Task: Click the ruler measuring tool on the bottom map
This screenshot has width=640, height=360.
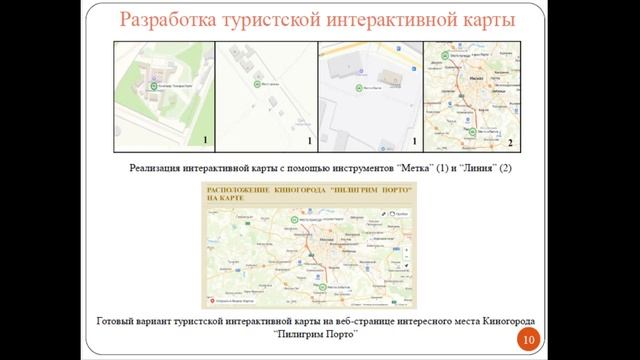Action: [x=383, y=214]
